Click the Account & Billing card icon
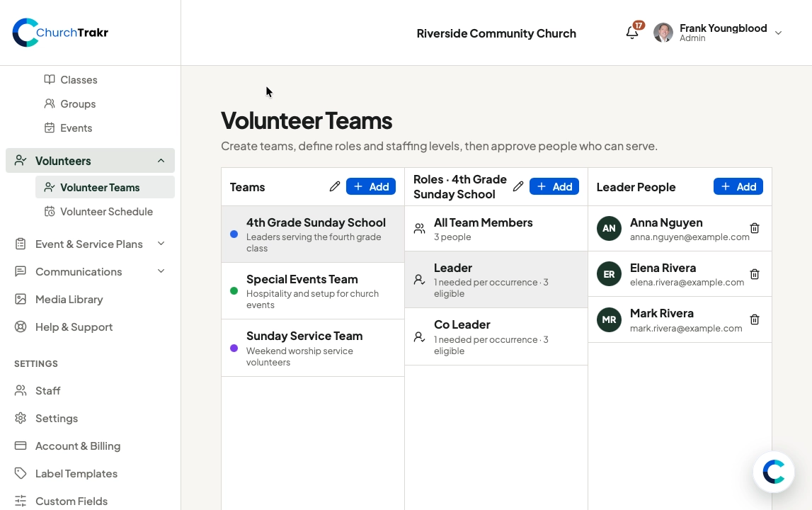 pos(21,446)
